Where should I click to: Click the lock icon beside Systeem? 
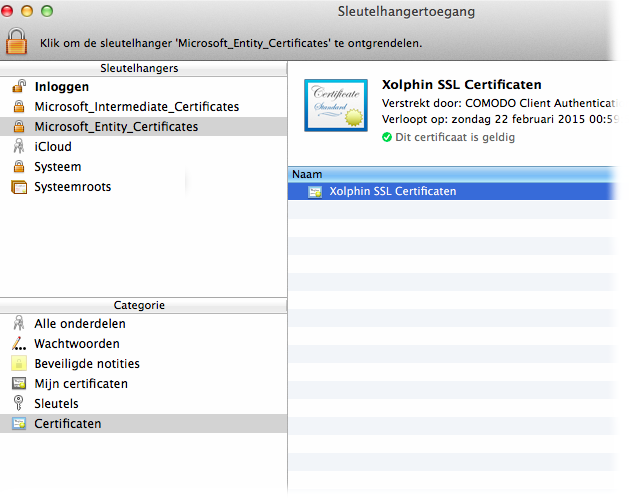[19, 166]
